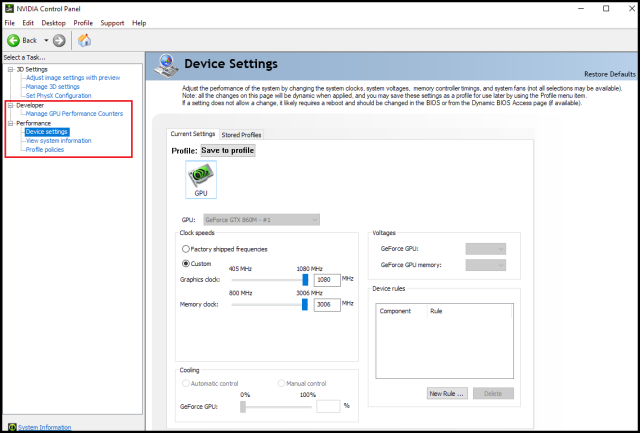
Task: Click the Memory clock MHz input field
Action: 327,304
